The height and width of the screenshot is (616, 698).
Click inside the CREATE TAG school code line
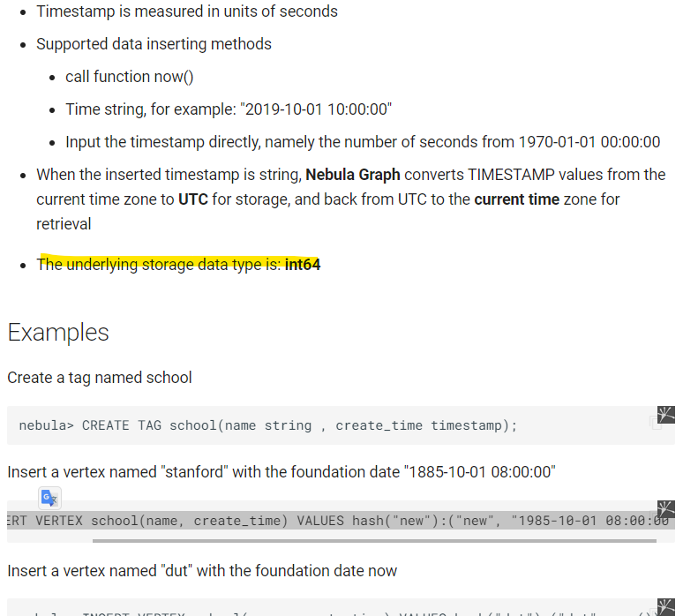tap(268, 425)
